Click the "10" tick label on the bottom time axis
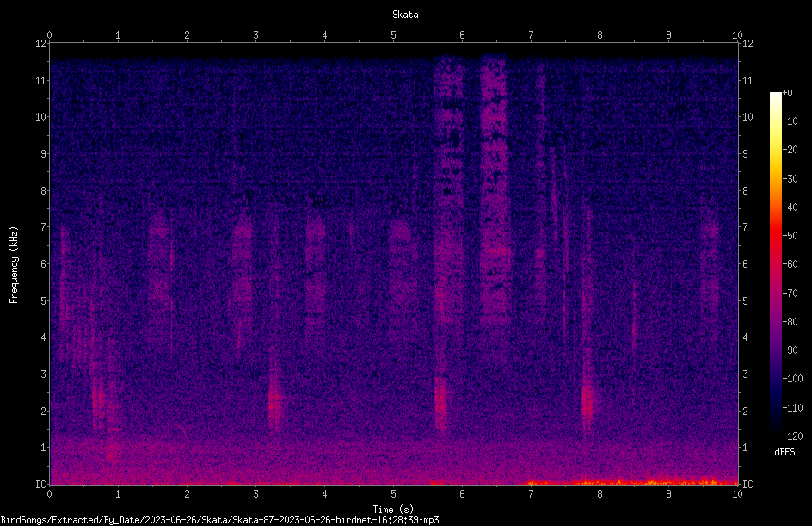Image resolution: width=812 pixels, height=526 pixels. (x=737, y=494)
